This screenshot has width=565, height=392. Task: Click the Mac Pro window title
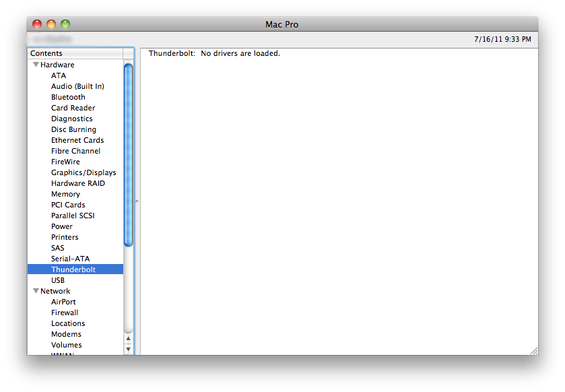pos(281,24)
